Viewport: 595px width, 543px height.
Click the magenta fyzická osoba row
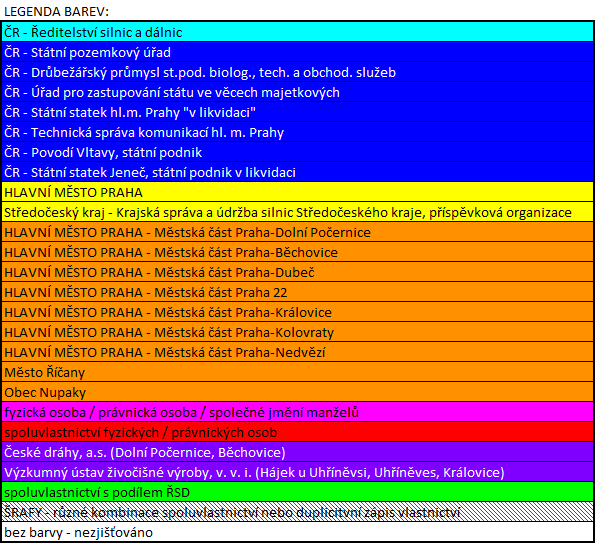coord(298,412)
